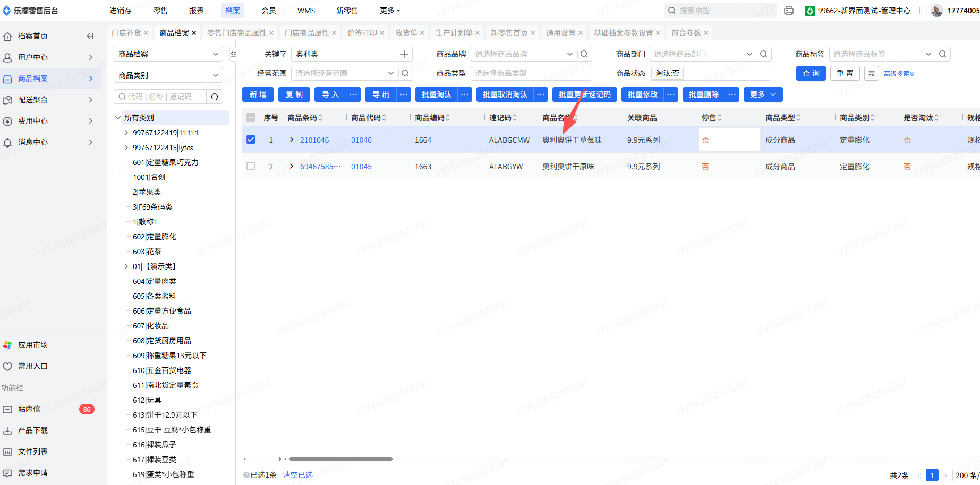Click the 新增 button
Screen dimensions: 980x485
(x=258, y=94)
